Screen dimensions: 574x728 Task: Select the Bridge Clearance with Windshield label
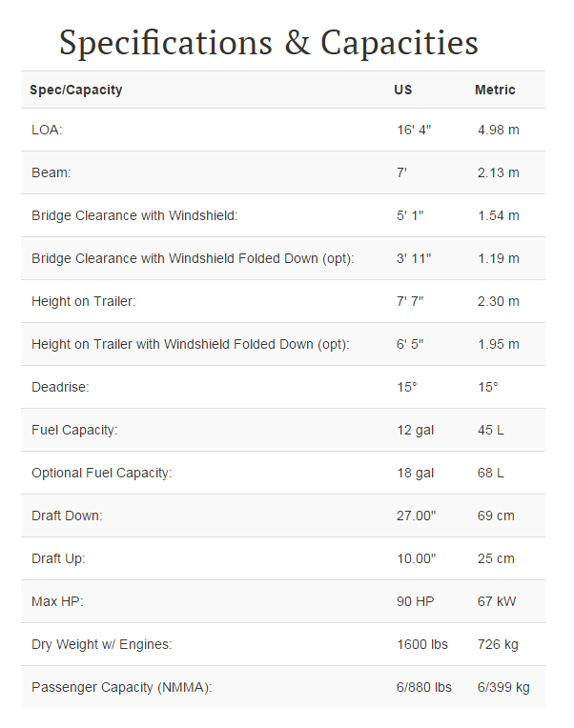tap(134, 215)
